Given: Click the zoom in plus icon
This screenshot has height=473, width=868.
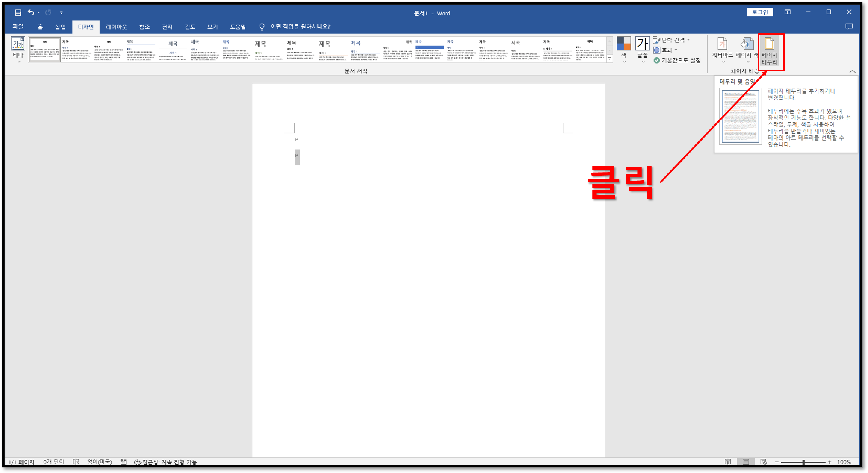Looking at the screenshot, I should point(829,462).
